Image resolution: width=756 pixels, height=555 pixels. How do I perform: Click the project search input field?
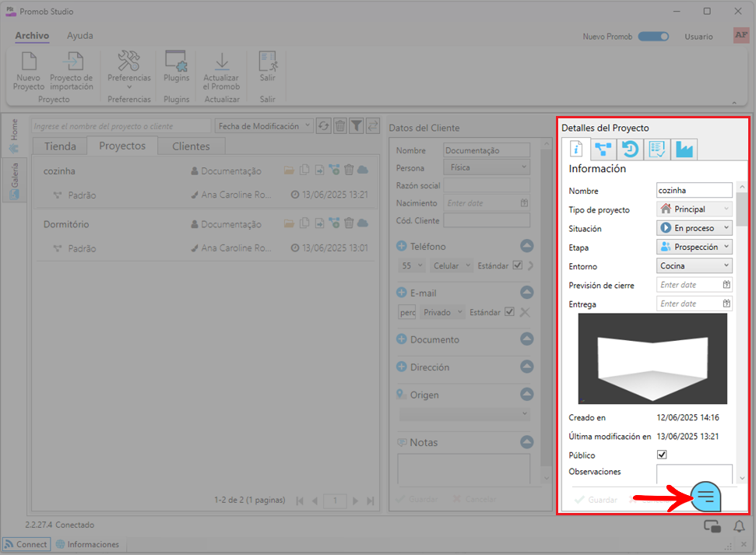click(x=121, y=126)
